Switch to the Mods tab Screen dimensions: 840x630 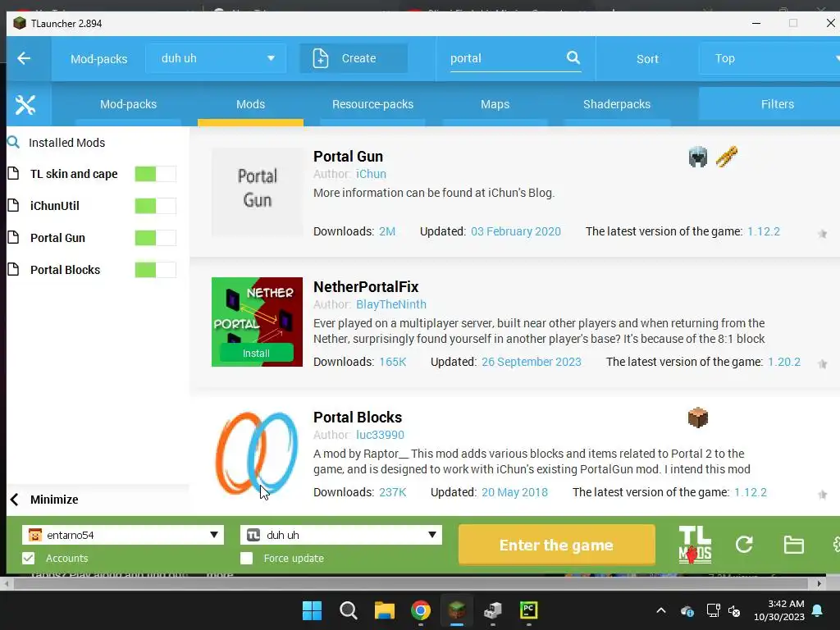pos(250,104)
